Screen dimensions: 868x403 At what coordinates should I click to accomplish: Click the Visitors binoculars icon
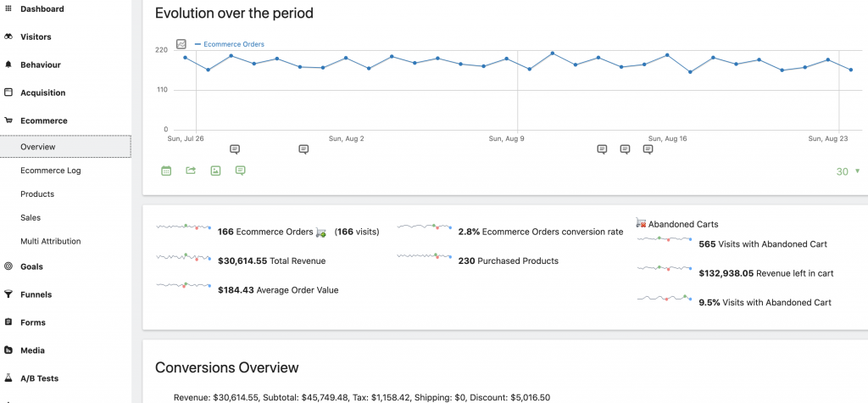tap(8, 36)
